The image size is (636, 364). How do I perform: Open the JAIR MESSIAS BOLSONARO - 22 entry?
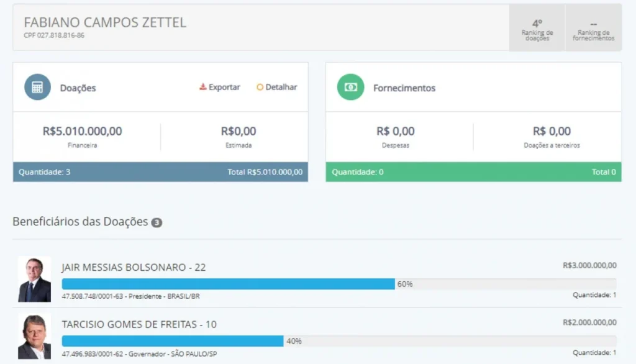click(134, 267)
